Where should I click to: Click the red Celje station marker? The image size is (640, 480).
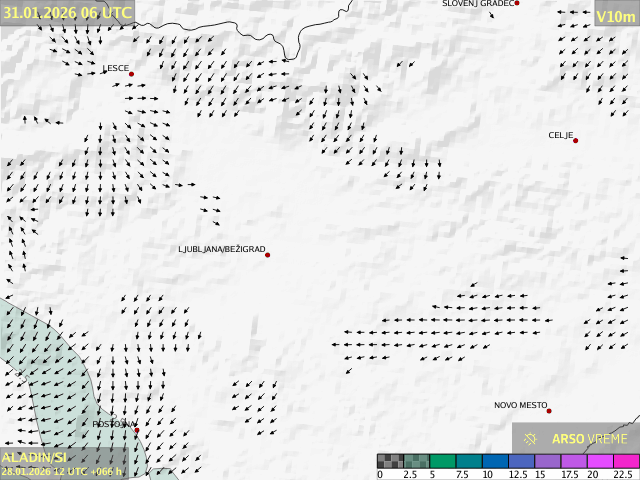tap(575, 140)
